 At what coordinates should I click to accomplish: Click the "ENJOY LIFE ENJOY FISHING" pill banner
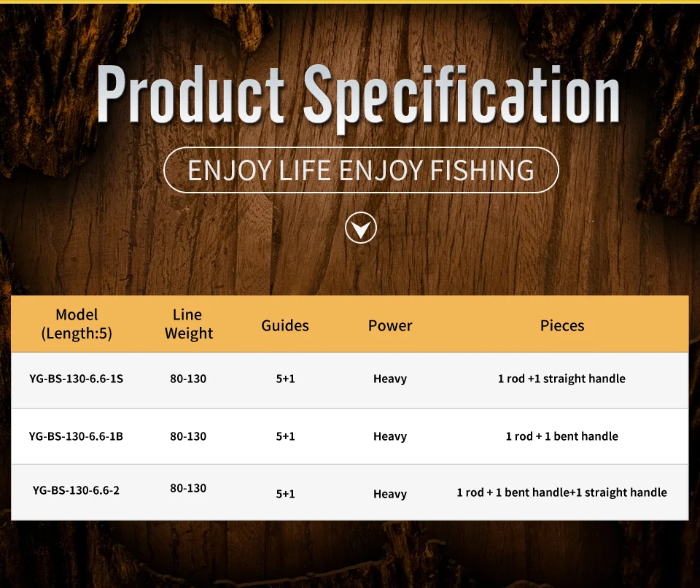pyautogui.click(x=361, y=170)
